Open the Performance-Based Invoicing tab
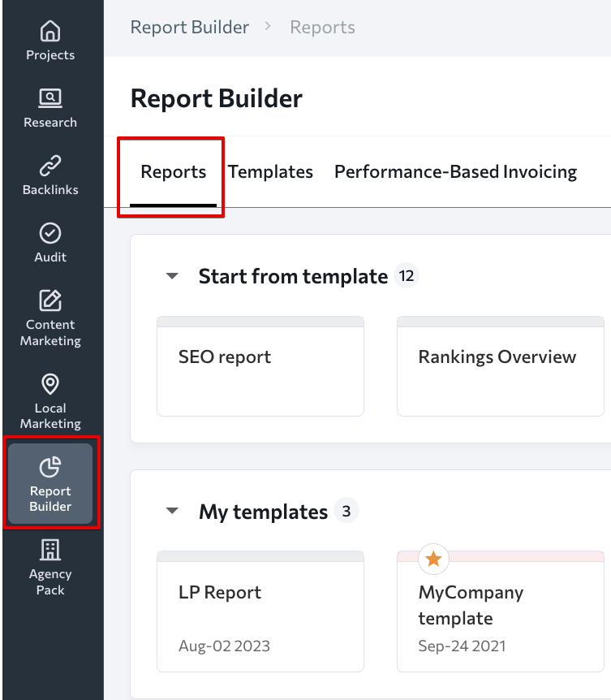Screen dimensions: 611x700 point(455,172)
